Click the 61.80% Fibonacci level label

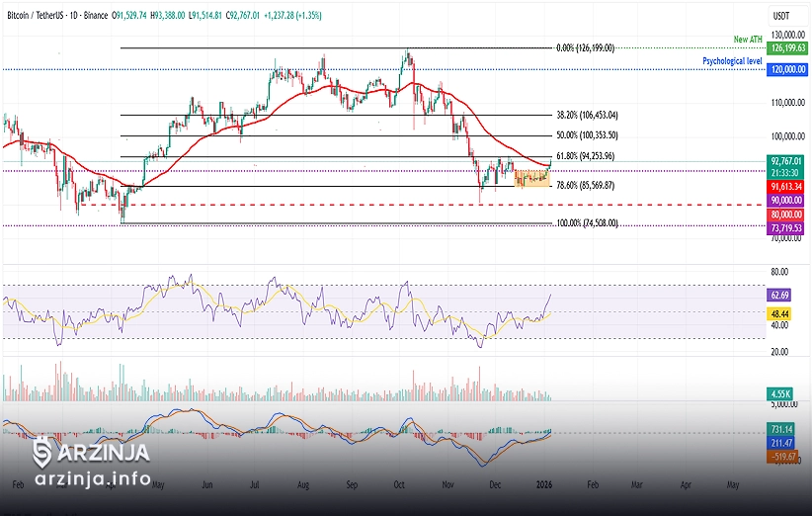click(x=586, y=156)
